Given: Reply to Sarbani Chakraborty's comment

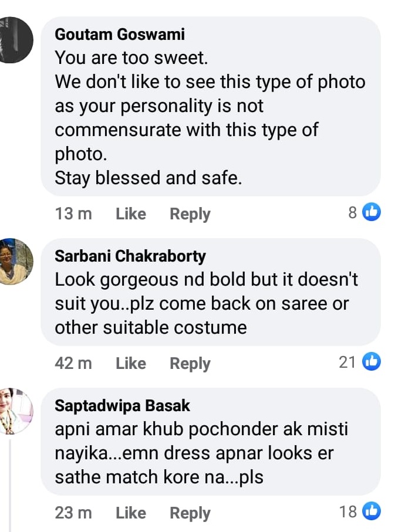Looking at the screenshot, I should (190, 364).
